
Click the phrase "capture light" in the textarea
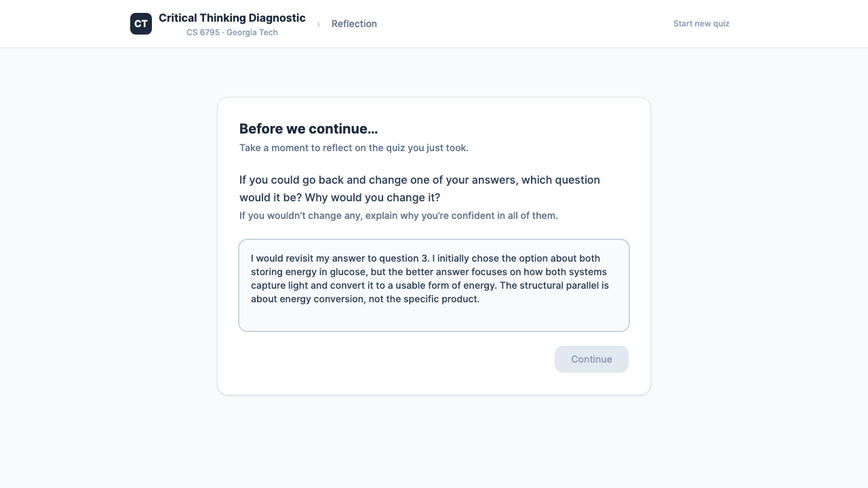(279, 285)
